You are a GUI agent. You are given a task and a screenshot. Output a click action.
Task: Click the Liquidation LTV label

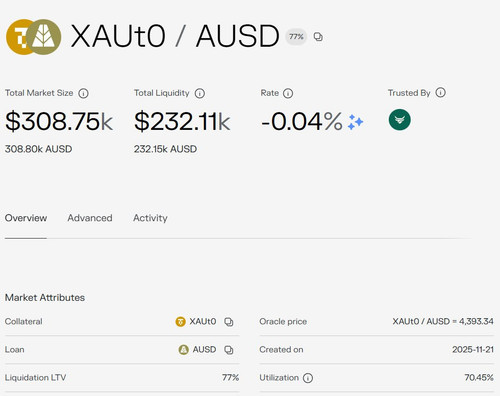tap(35, 377)
